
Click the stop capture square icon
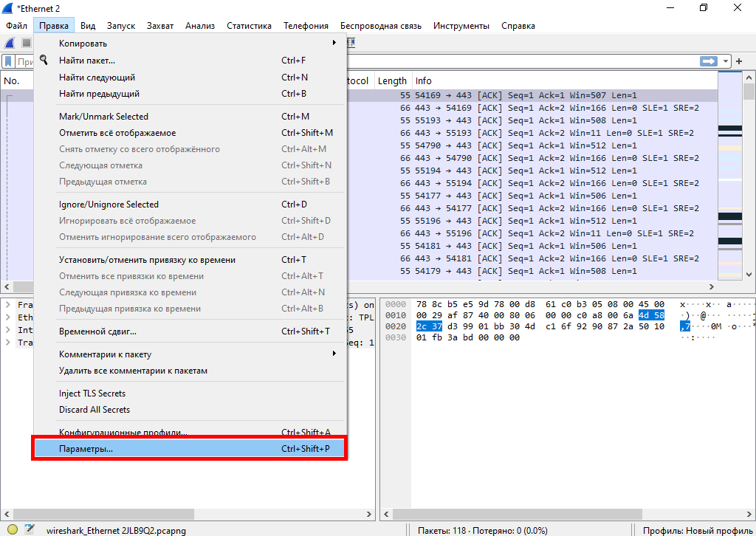[27, 44]
